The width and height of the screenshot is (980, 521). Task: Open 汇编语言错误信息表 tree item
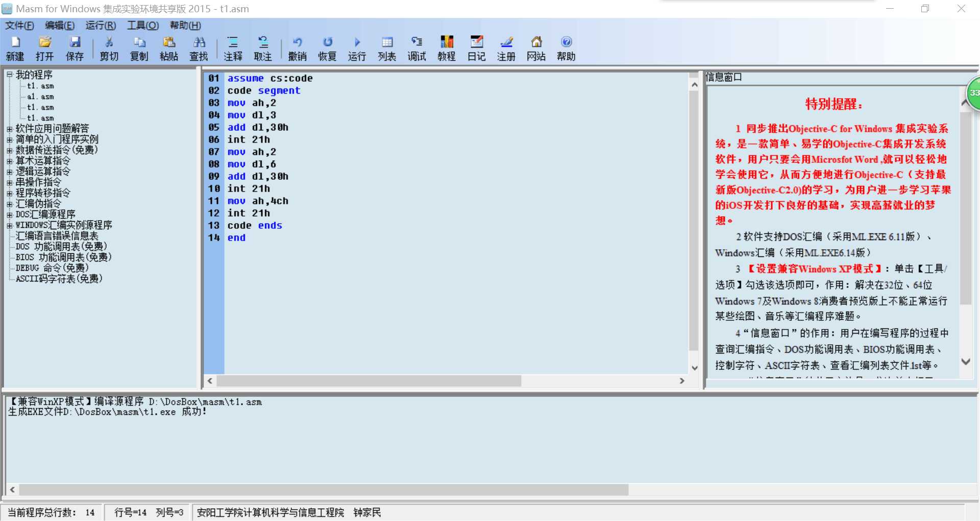pyautogui.click(x=57, y=236)
